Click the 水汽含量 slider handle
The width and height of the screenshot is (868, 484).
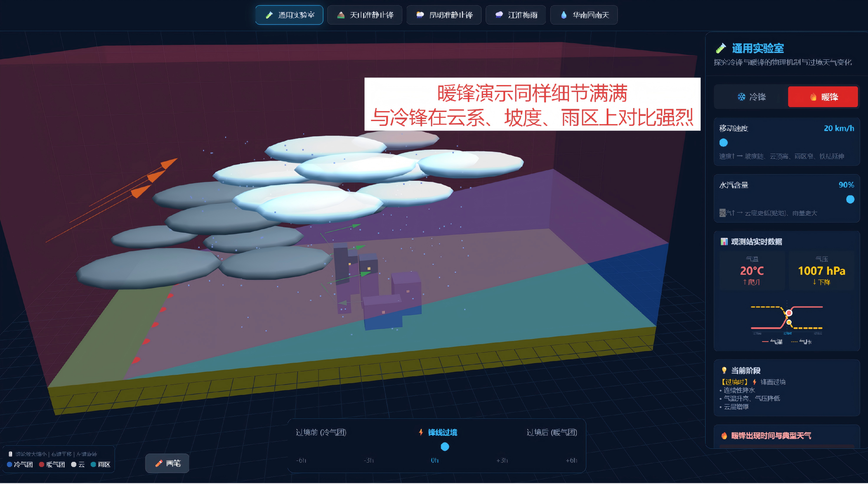(850, 199)
